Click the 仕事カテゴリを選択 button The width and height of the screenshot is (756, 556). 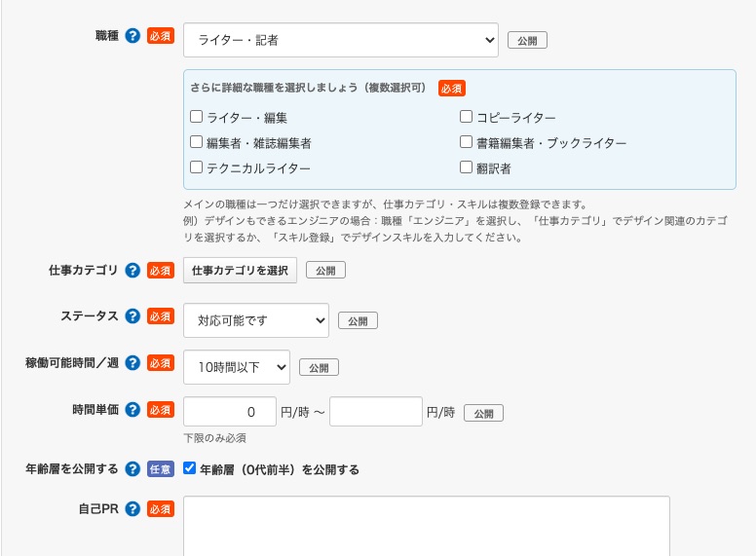[x=240, y=270]
